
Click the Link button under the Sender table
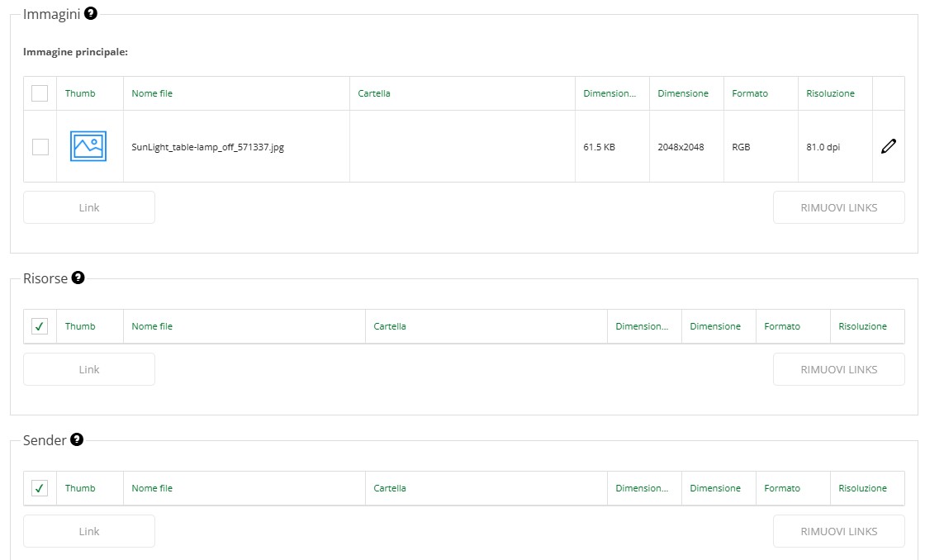[89, 531]
